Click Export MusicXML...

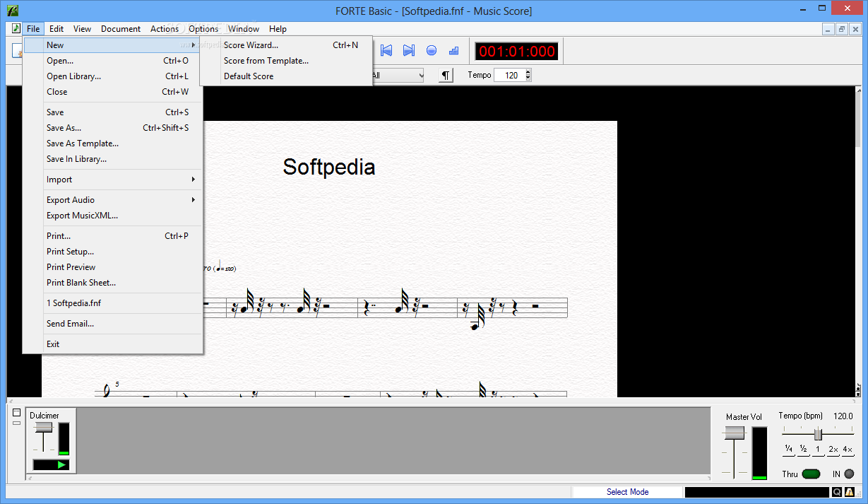pos(113,216)
